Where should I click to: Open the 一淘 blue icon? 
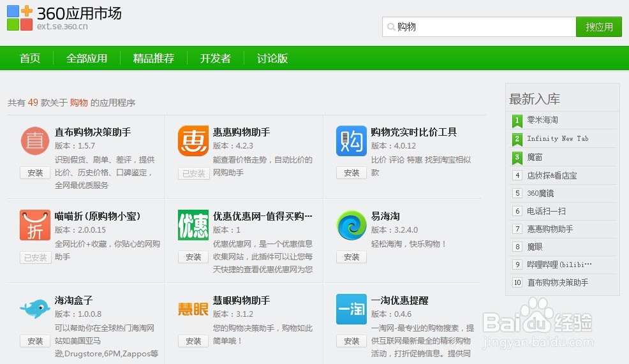point(352,309)
